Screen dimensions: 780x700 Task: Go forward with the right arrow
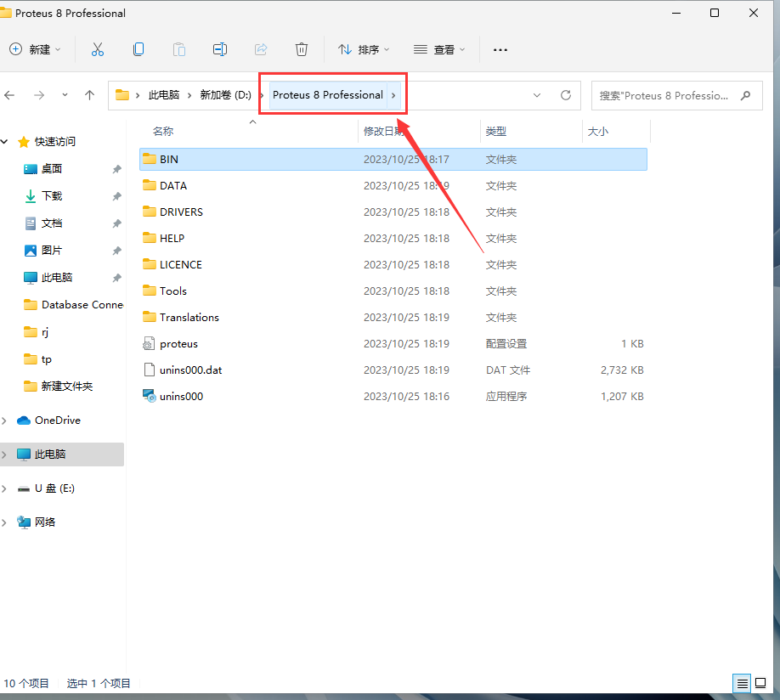pyautogui.click(x=39, y=95)
